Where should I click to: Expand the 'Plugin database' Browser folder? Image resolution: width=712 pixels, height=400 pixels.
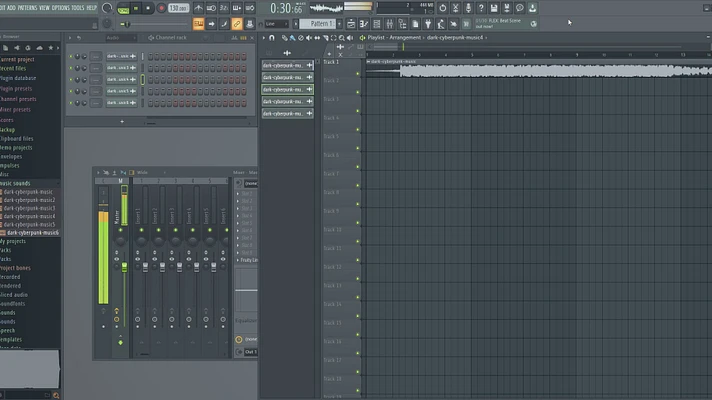pos(18,78)
